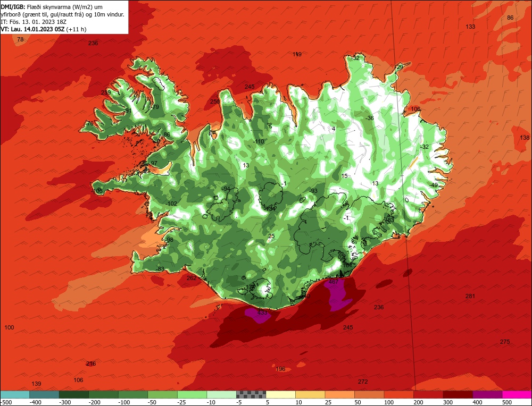Click the -36 value in northeast Iceland
Image resolution: width=532 pixels, height=406 pixels.
click(x=369, y=118)
